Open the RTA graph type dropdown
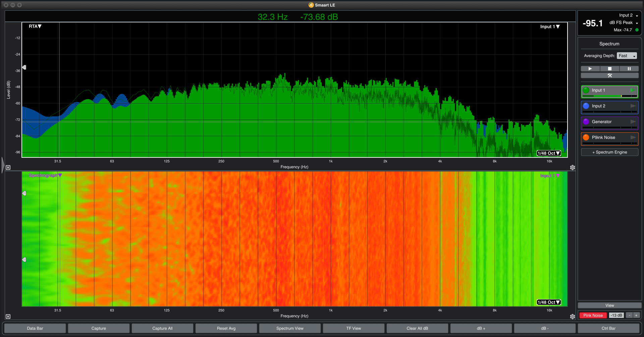This screenshot has height=337, width=644. 35,26
